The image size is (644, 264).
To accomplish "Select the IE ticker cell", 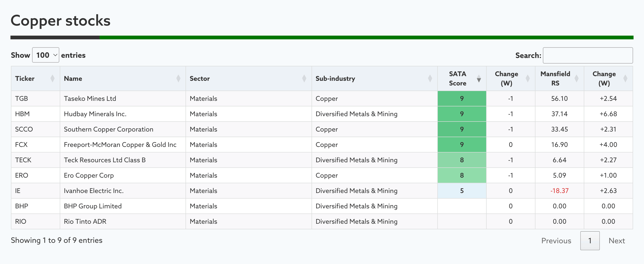I will (36, 191).
